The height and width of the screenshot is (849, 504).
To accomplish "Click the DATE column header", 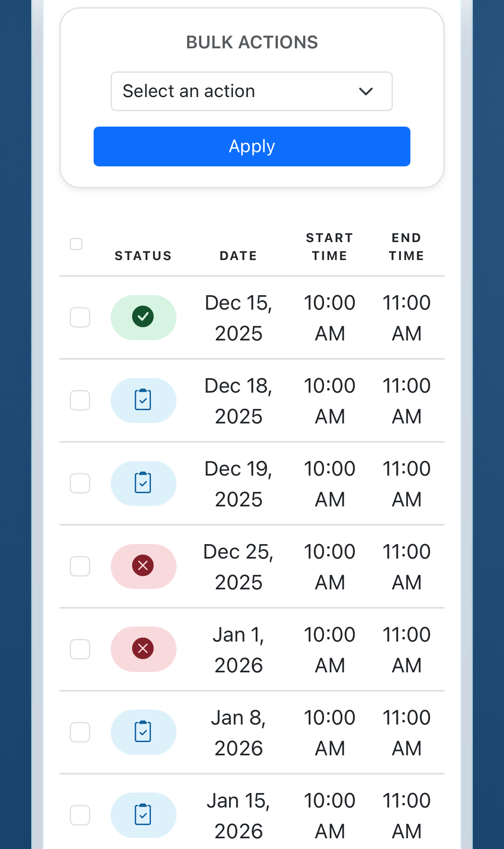I will (239, 256).
